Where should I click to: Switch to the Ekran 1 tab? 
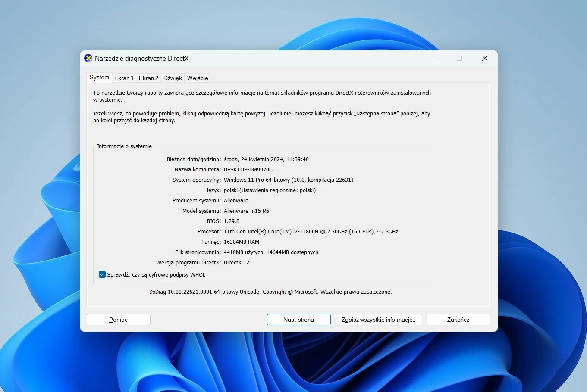point(124,78)
